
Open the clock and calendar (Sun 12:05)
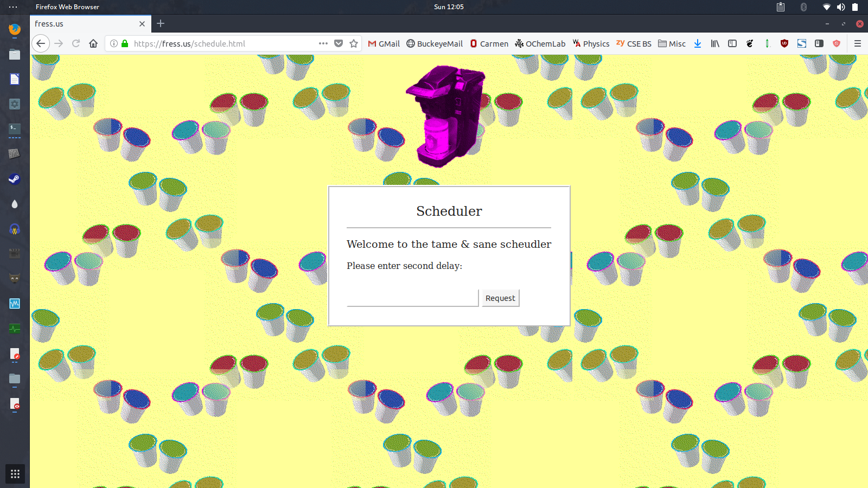tap(449, 7)
